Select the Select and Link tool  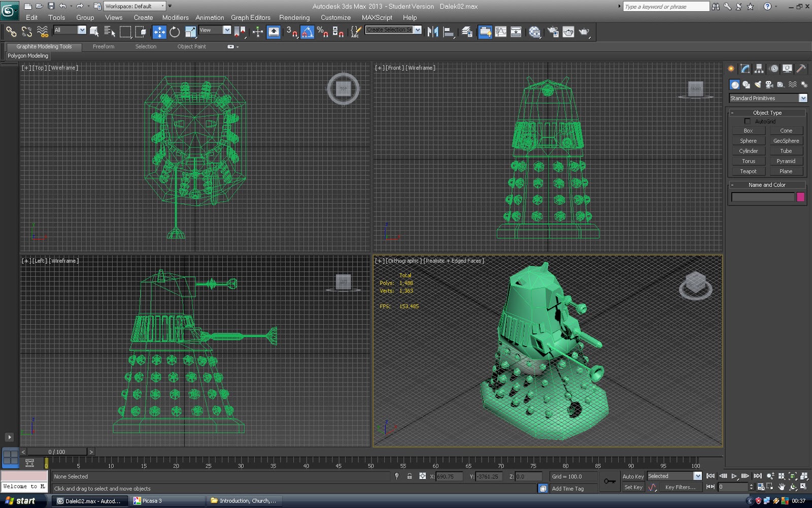pyautogui.click(x=11, y=31)
